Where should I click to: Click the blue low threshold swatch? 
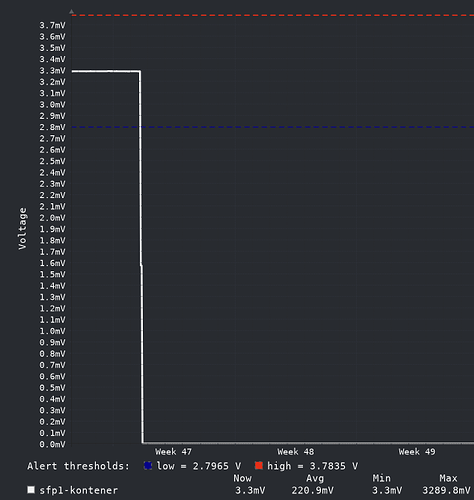(148, 465)
